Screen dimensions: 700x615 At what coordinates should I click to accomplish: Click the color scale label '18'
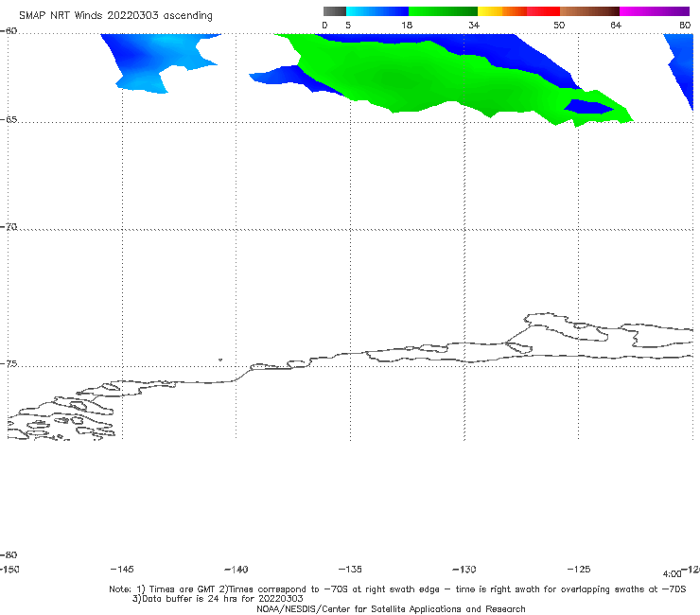click(x=407, y=25)
